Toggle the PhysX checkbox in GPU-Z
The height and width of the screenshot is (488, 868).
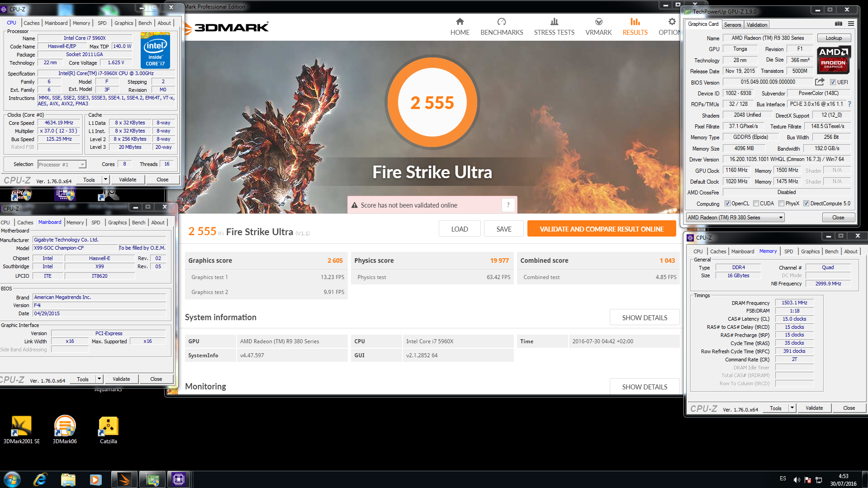(x=781, y=204)
